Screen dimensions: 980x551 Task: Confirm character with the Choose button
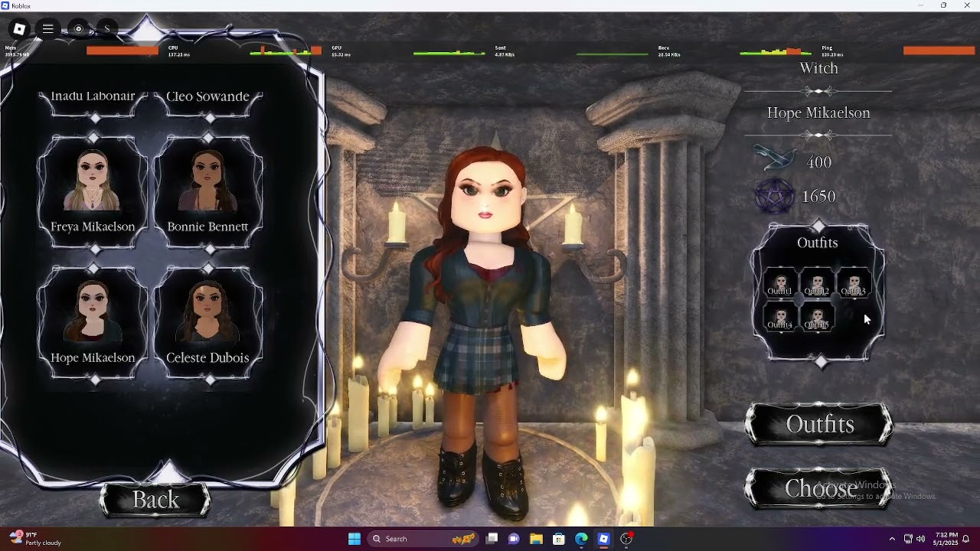tap(819, 488)
